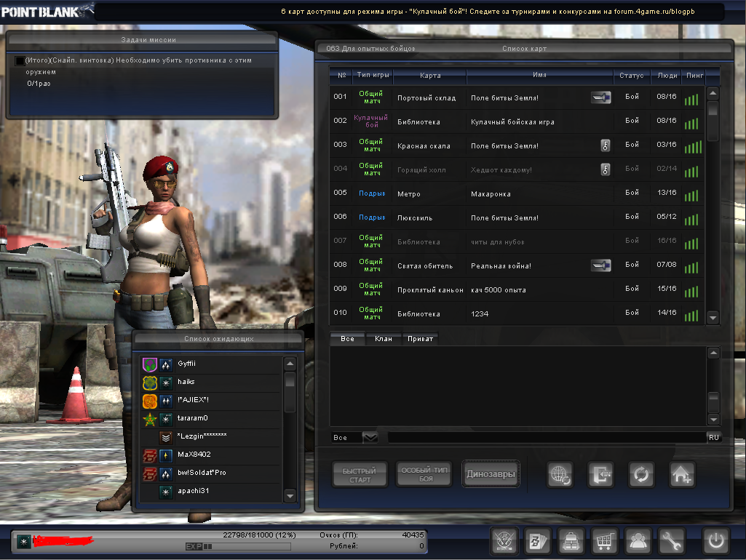Image resolution: width=746 pixels, height=560 pixels.
Task: Toggle the RU input language indicator
Action: (714, 437)
